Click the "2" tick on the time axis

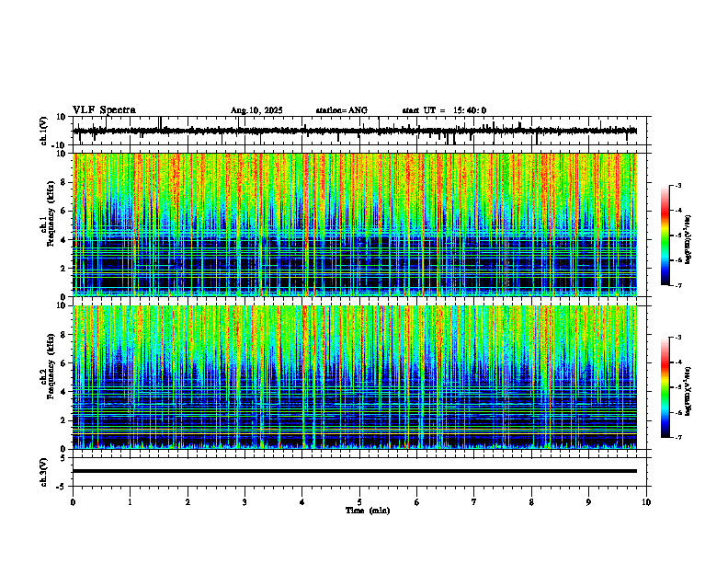pos(188,502)
